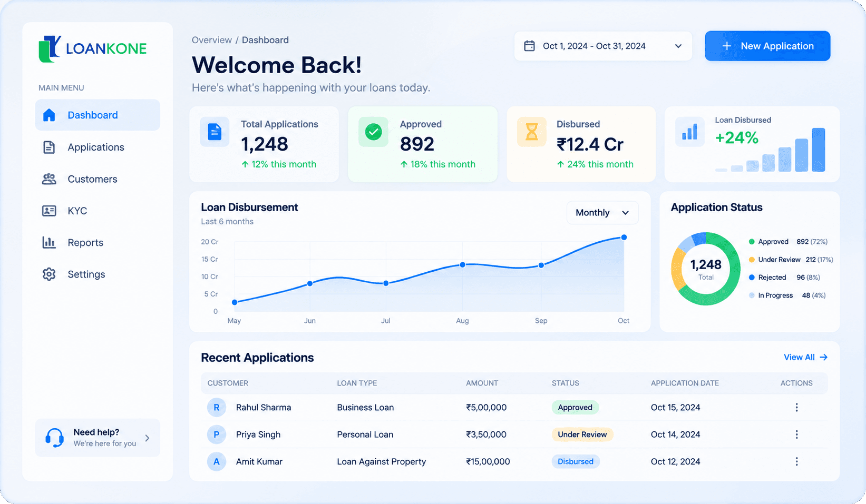Click the LoanKone logo
Viewport: 866px width, 504px height.
[x=93, y=49]
